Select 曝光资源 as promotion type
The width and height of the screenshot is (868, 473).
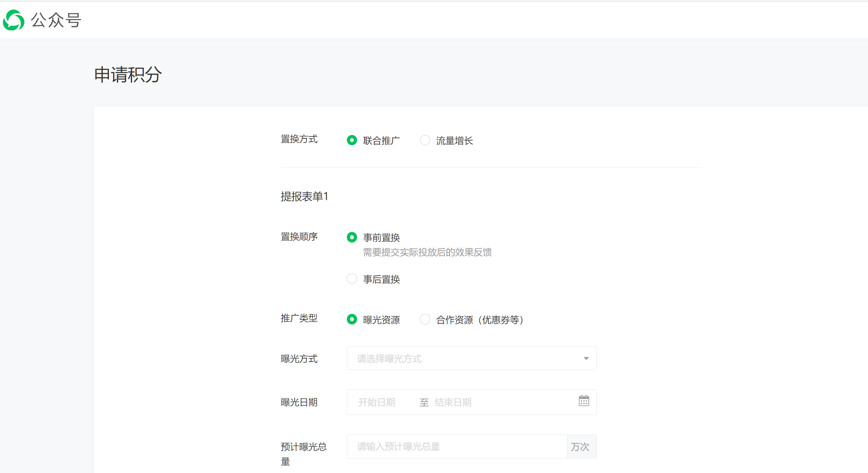point(352,320)
